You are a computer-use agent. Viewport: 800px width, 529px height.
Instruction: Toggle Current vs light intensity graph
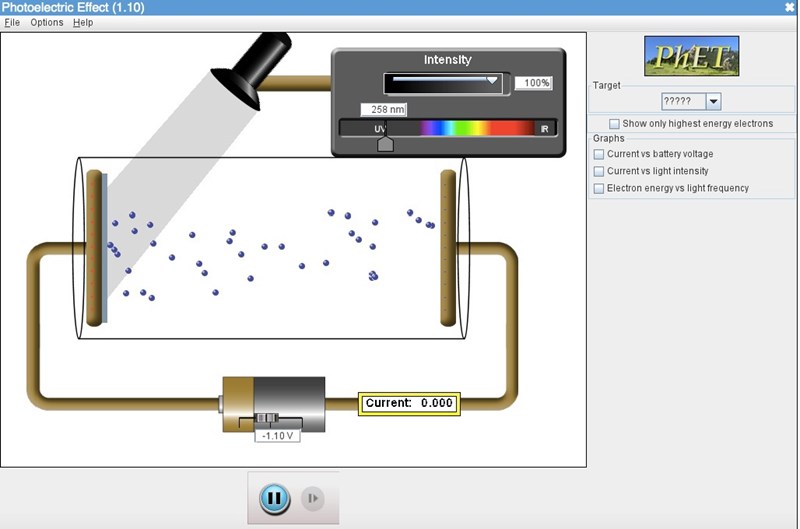tap(599, 172)
